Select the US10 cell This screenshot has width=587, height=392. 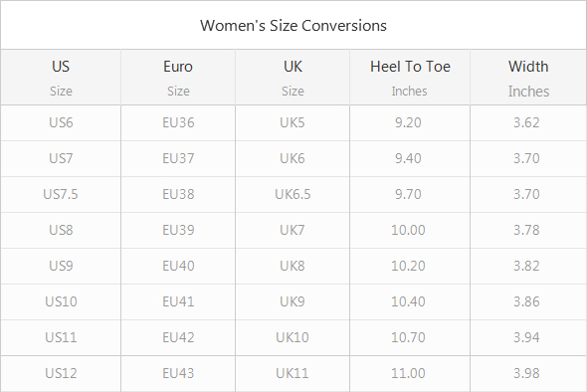pyautogui.click(x=61, y=301)
